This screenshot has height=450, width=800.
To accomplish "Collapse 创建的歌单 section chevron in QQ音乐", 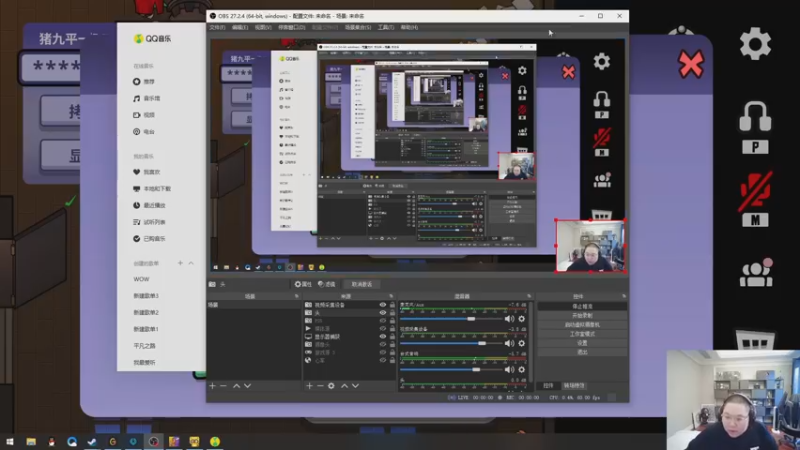I will pyautogui.click(x=191, y=263).
